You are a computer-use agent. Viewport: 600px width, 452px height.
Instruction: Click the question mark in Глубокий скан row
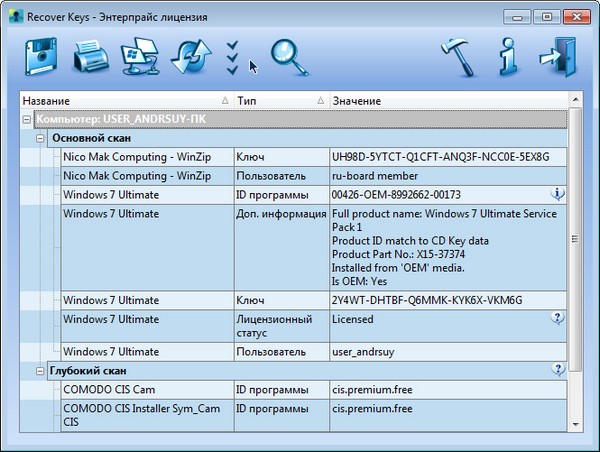tap(558, 370)
